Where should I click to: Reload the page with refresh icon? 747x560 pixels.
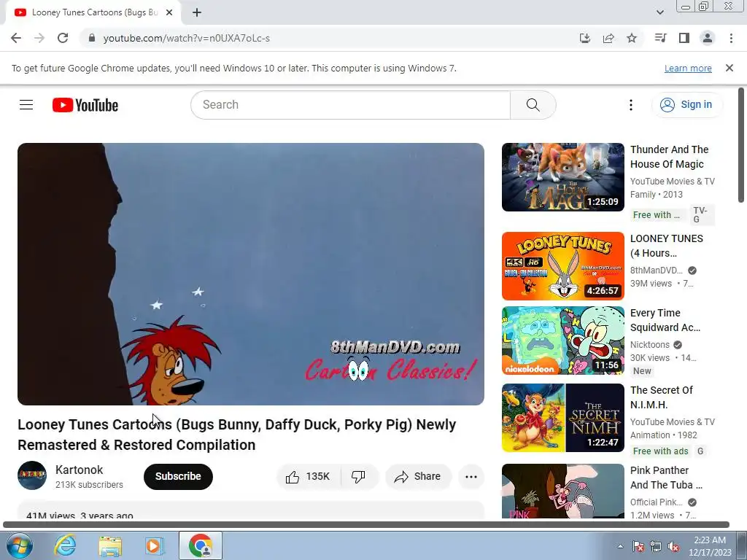point(63,38)
